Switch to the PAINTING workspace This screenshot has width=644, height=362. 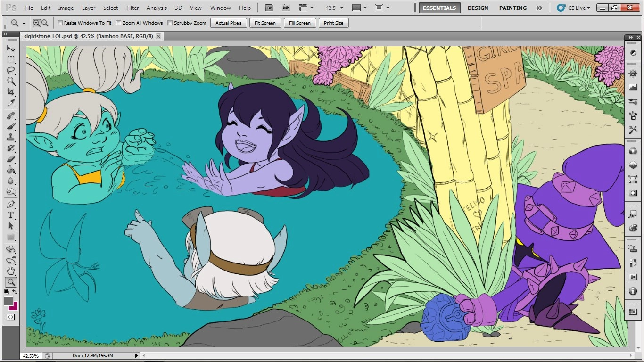tap(512, 8)
